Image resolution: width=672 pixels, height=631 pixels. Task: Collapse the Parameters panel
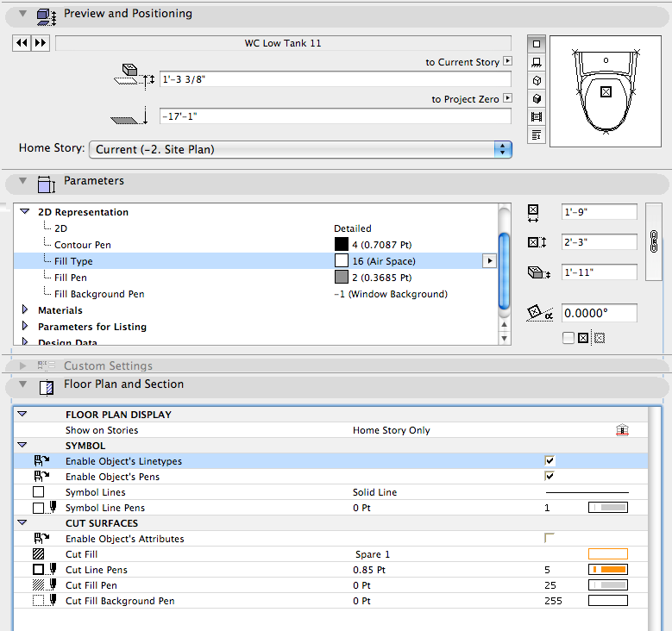22,180
